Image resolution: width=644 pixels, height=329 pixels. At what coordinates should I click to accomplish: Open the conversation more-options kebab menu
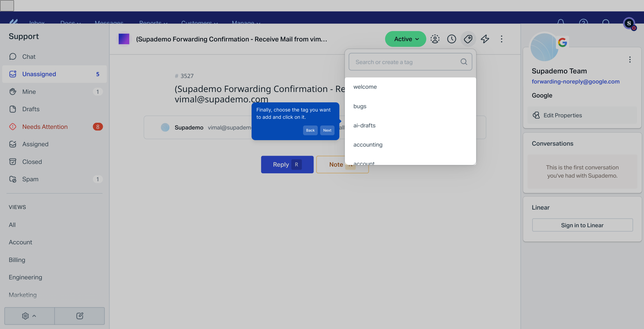pyautogui.click(x=501, y=39)
